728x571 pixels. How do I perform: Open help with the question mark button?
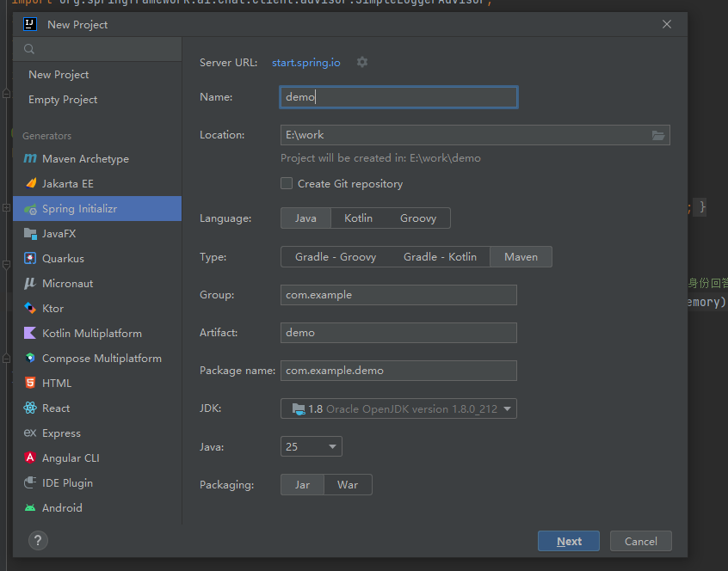coord(38,540)
